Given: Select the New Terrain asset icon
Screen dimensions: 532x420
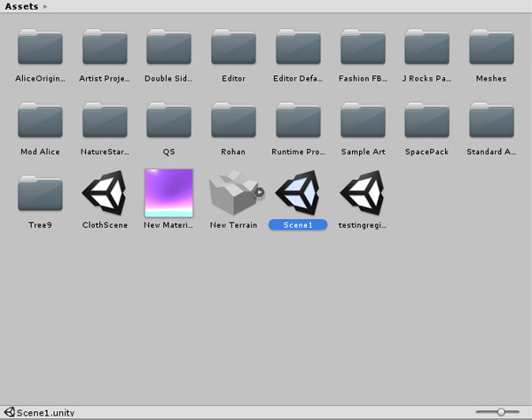Looking at the screenshot, I should [x=233, y=193].
